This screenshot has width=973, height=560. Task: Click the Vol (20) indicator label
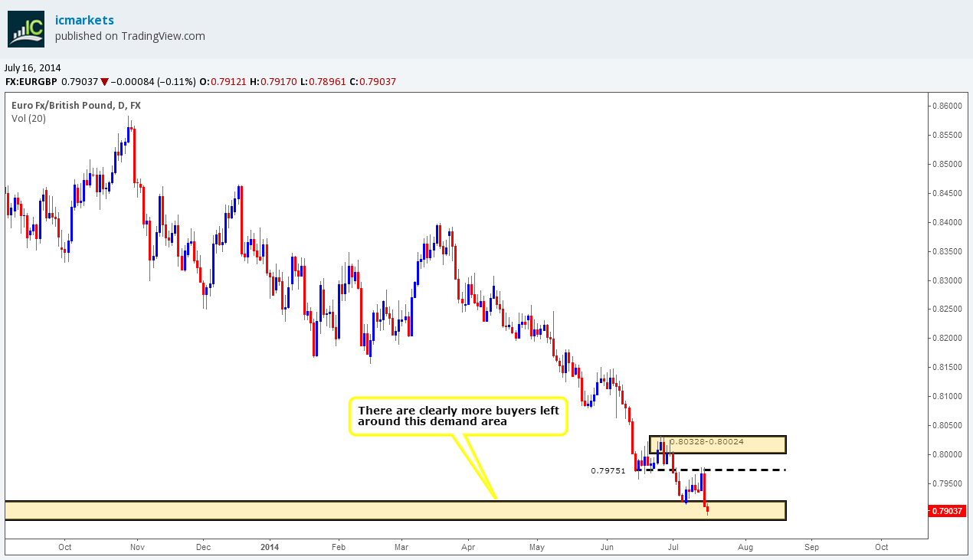(x=28, y=118)
